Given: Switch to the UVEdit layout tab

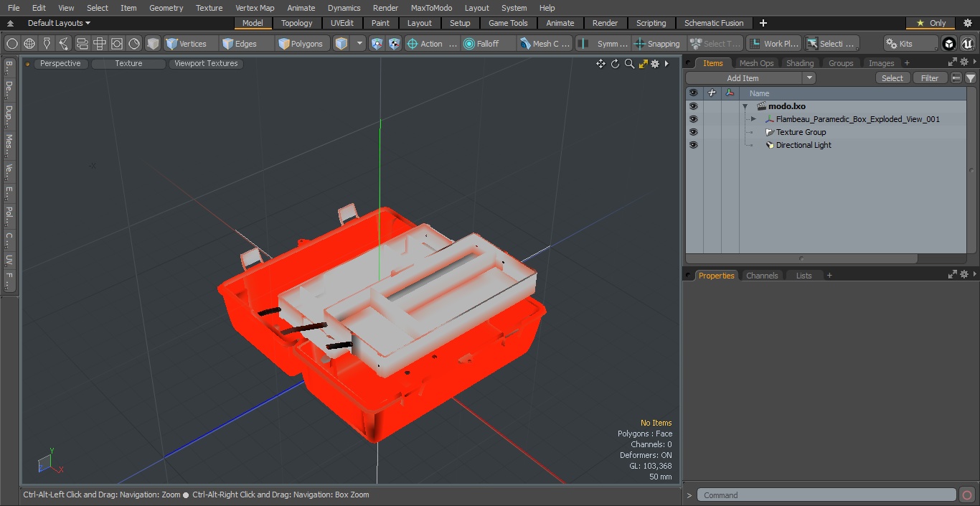Looking at the screenshot, I should [x=342, y=23].
